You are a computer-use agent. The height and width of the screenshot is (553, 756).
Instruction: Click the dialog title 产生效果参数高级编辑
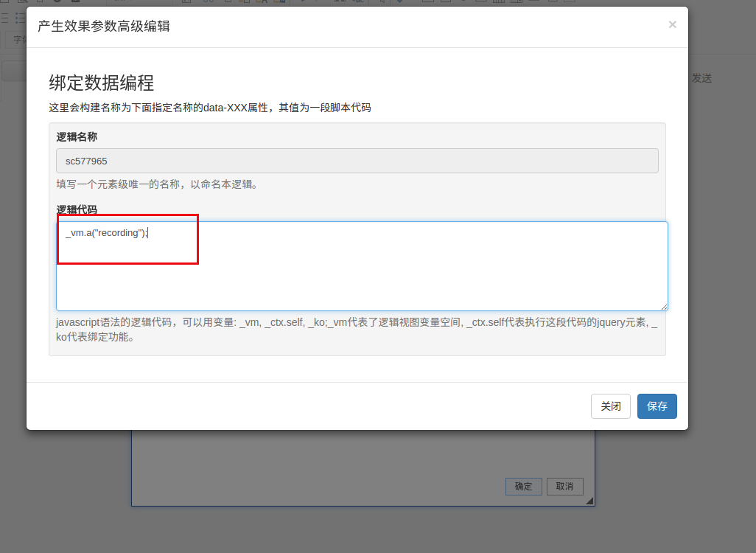tap(104, 26)
